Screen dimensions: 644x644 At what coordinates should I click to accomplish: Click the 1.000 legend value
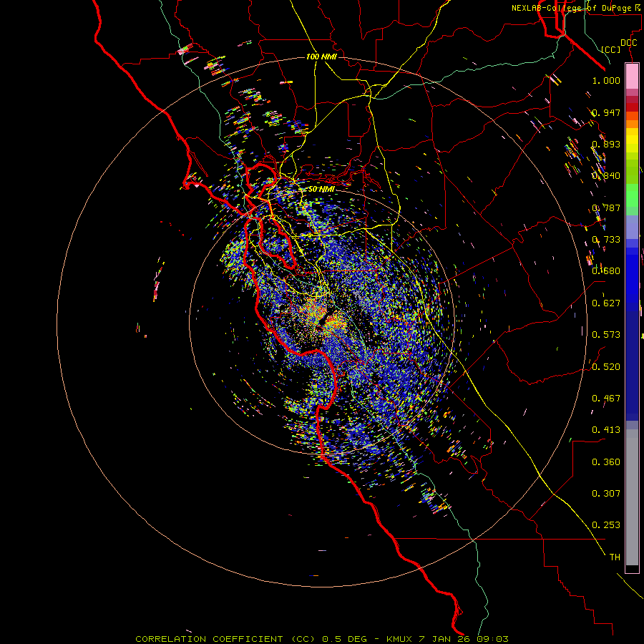pyautogui.click(x=606, y=80)
